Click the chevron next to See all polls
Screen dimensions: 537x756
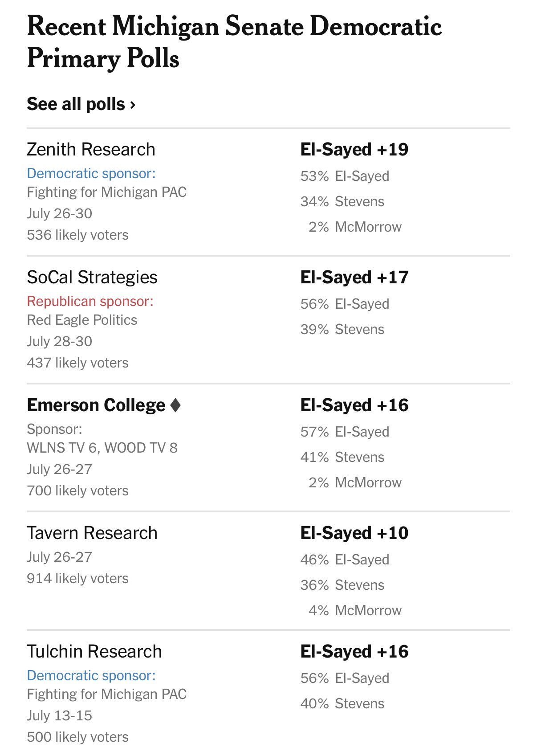coord(132,105)
